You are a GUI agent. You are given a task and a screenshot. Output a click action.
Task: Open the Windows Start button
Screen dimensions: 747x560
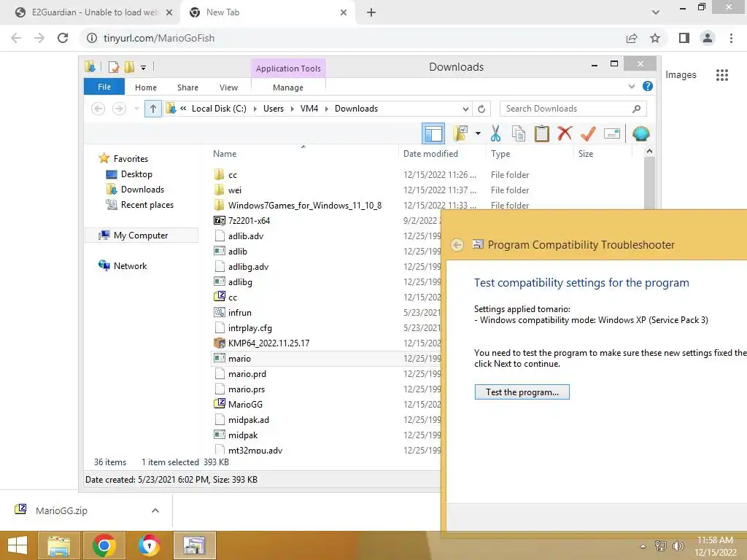(18, 545)
